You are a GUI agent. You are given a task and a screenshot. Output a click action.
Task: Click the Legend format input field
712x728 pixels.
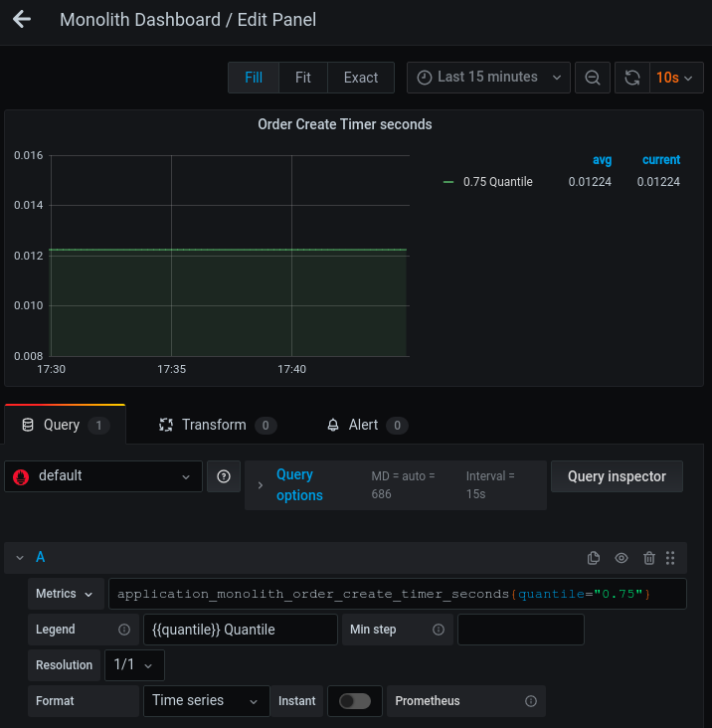241,630
